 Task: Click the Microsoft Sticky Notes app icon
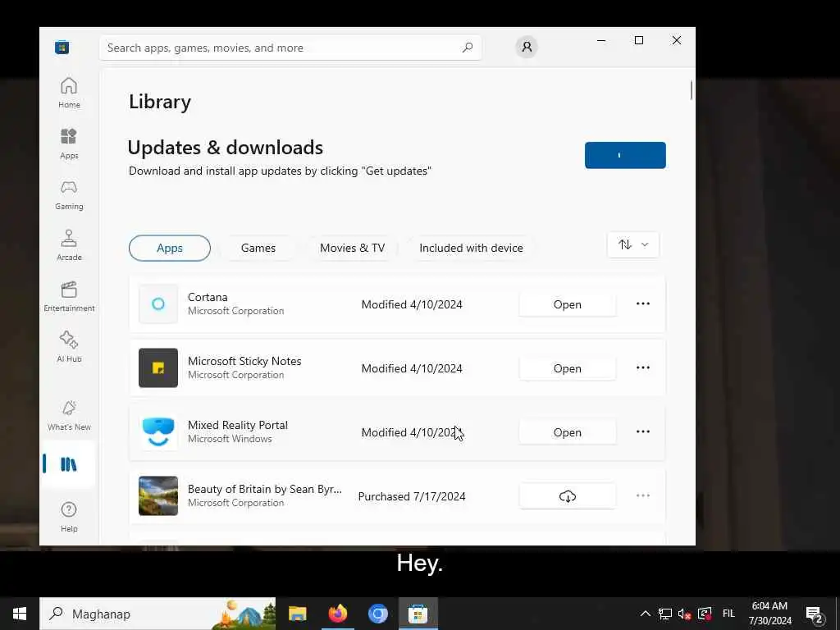click(x=158, y=367)
